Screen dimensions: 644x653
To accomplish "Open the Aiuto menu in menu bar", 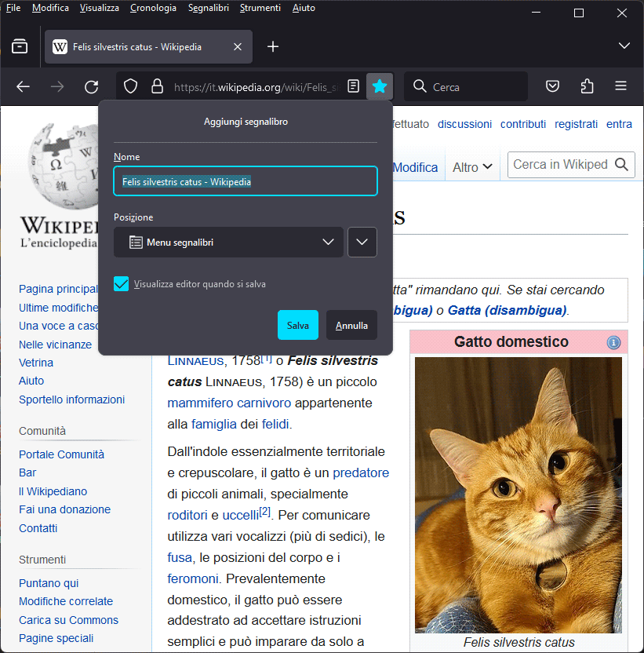I will [304, 8].
